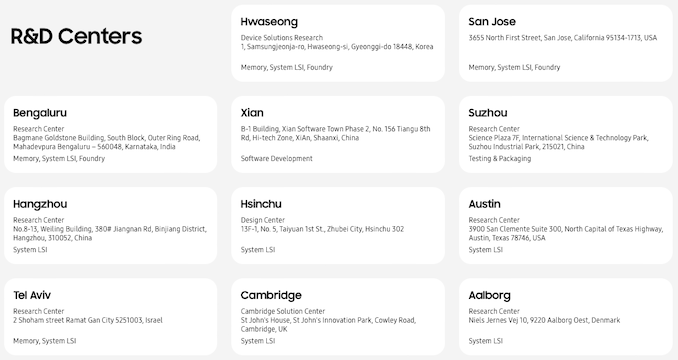Click the Hwaseong Samsungjeonja-ro address line
The height and width of the screenshot is (360, 678).
(337, 47)
